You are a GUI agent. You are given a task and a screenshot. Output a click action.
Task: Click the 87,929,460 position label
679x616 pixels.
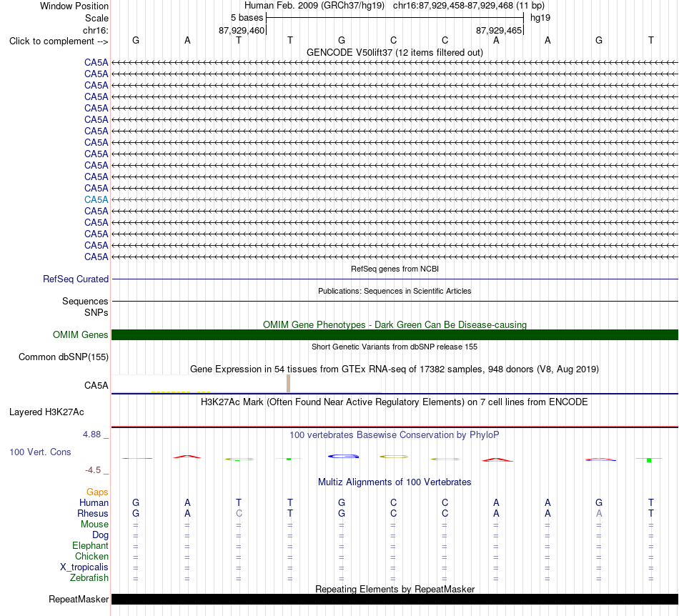(x=241, y=30)
